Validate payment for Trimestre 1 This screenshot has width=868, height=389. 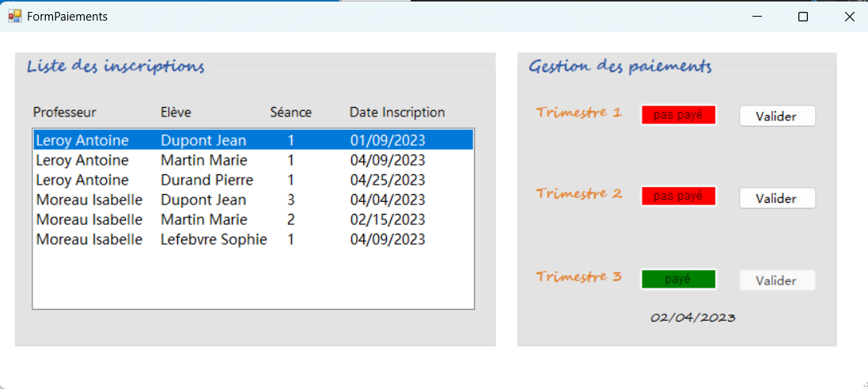[x=776, y=116]
